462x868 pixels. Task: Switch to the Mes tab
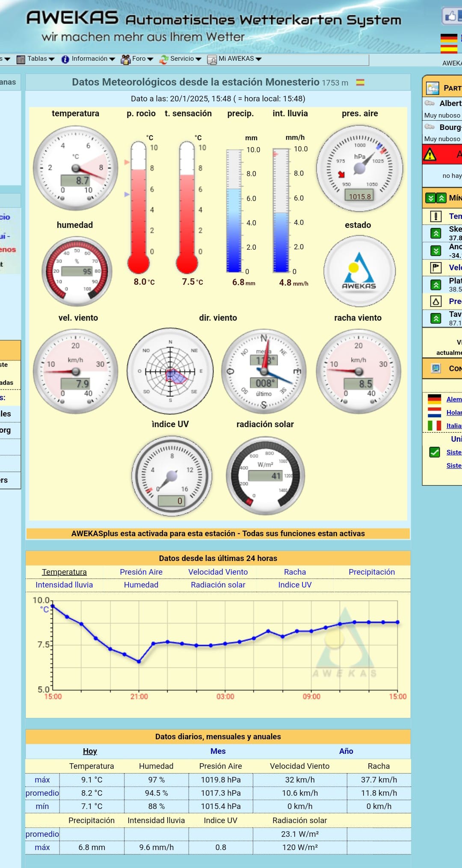(218, 751)
